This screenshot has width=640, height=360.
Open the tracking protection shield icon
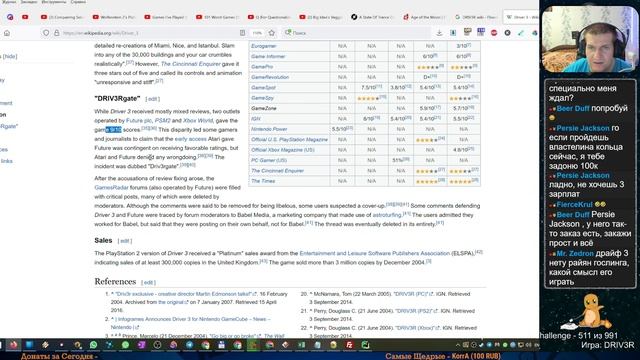pos(46,33)
